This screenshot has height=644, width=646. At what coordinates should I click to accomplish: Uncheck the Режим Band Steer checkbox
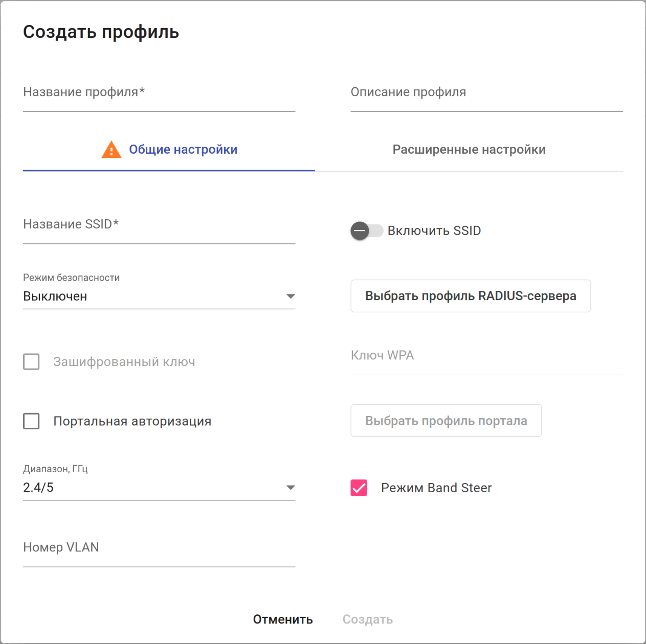[359, 488]
